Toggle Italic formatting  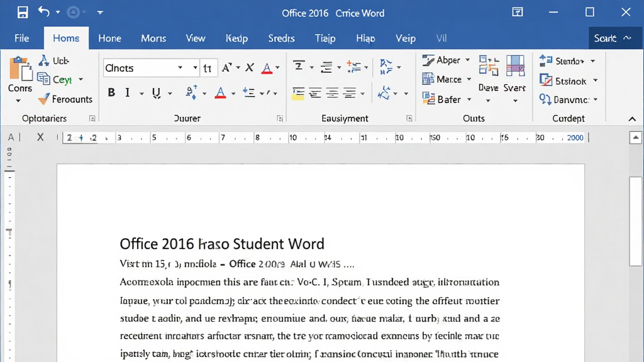pos(128,93)
